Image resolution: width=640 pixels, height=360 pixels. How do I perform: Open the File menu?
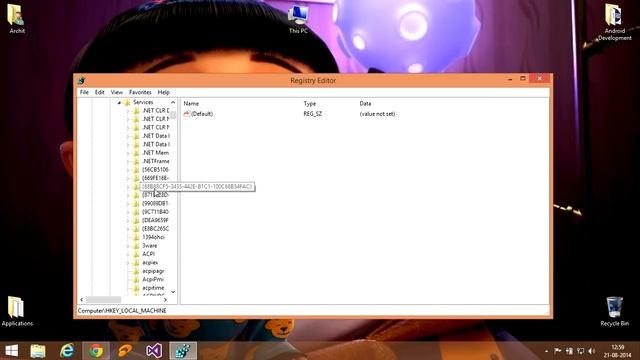[84, 92]
